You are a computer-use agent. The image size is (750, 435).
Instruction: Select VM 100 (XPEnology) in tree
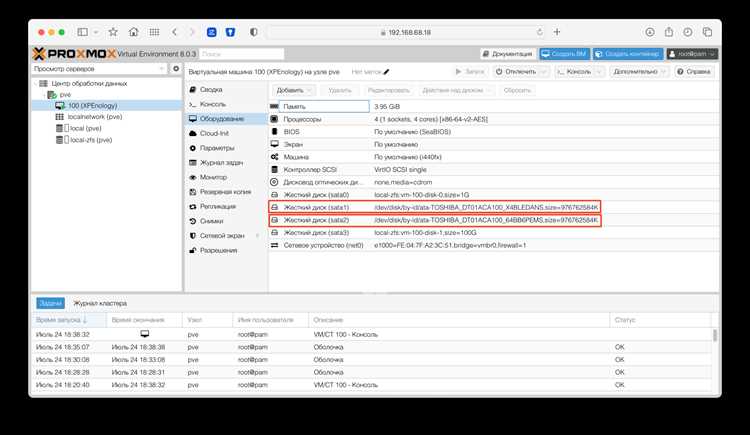click(x=92, y=105)
